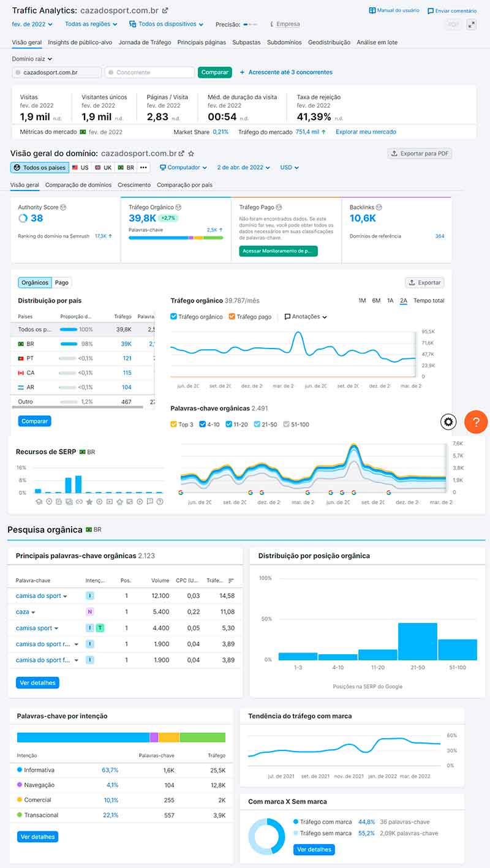
Task: Click the Tráfego Orgânico info icon
Action: pyautogui.click(x=179, y=208)
